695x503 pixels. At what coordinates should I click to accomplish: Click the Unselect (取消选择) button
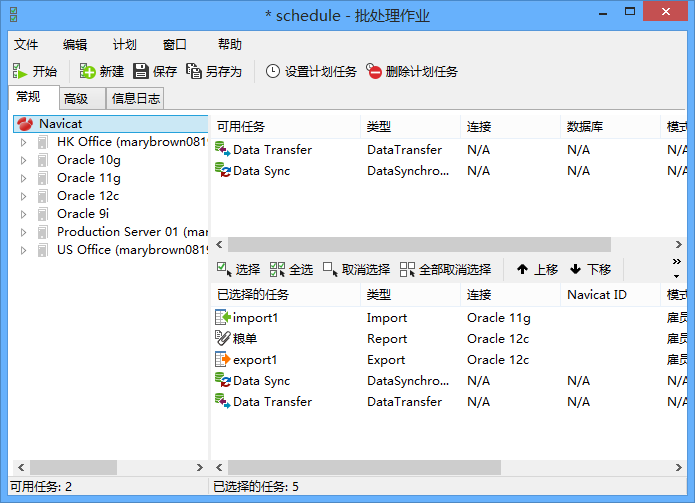(x=356, y=269)
